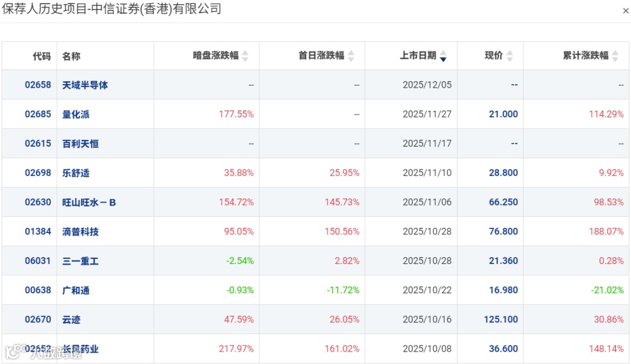
Task: Click the 代码 column header
Action: point(42,56)
